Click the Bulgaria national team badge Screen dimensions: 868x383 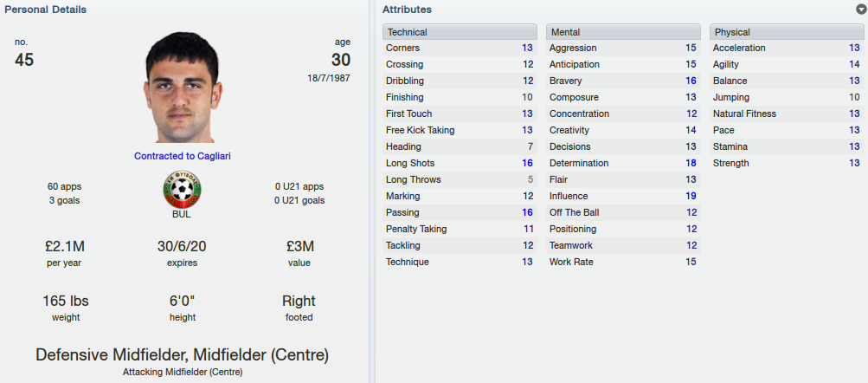(x=182, y=190)
